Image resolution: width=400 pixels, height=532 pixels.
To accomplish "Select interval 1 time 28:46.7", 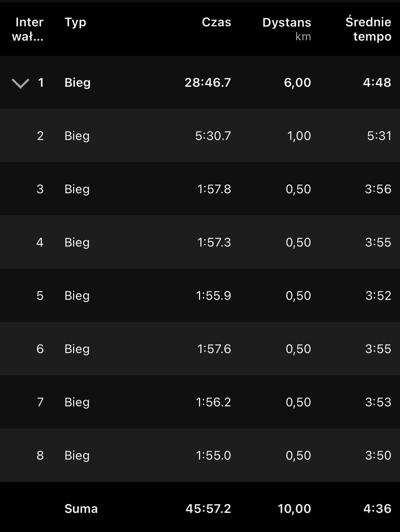I will [208, 83].
